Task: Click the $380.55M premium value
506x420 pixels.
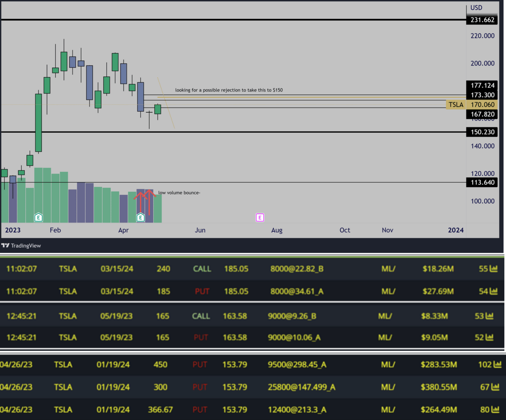Action: [x=439, y=387]
